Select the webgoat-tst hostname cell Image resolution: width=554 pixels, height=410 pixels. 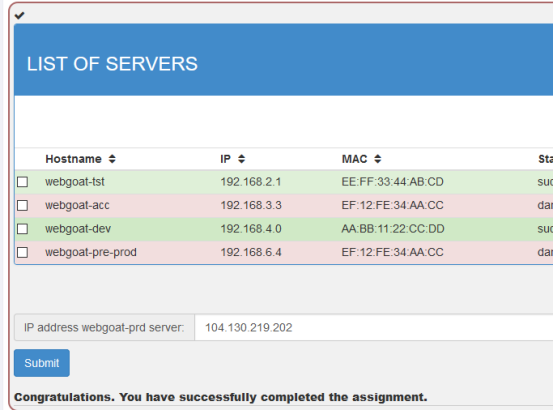pyautogui.click(x=75, y=182)
